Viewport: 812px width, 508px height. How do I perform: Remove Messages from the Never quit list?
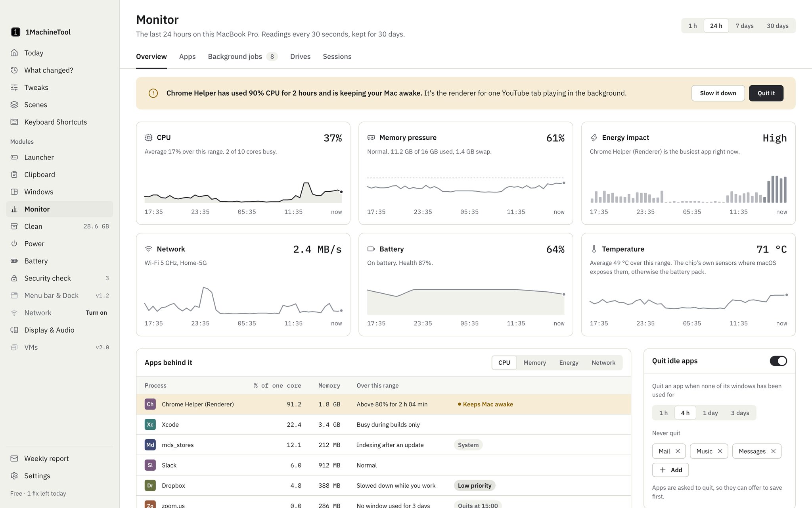773,451
